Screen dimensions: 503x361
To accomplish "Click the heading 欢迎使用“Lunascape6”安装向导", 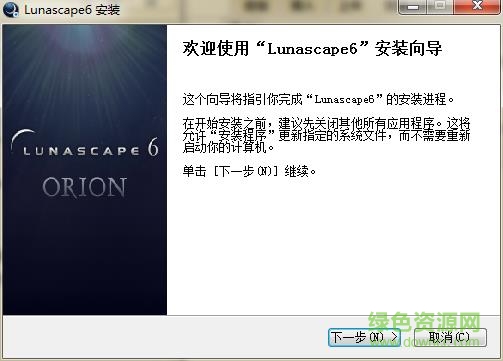I will pyautogui.click(x=312, y=49).
